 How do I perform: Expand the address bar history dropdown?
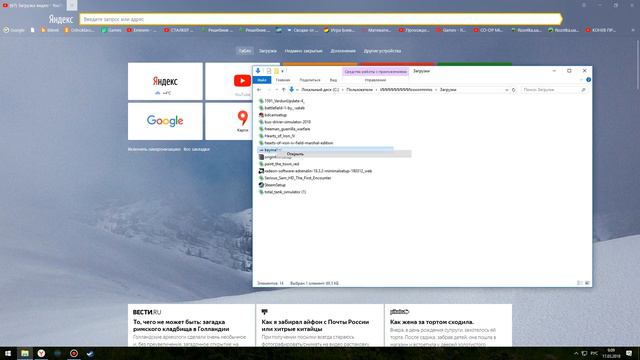507,90
